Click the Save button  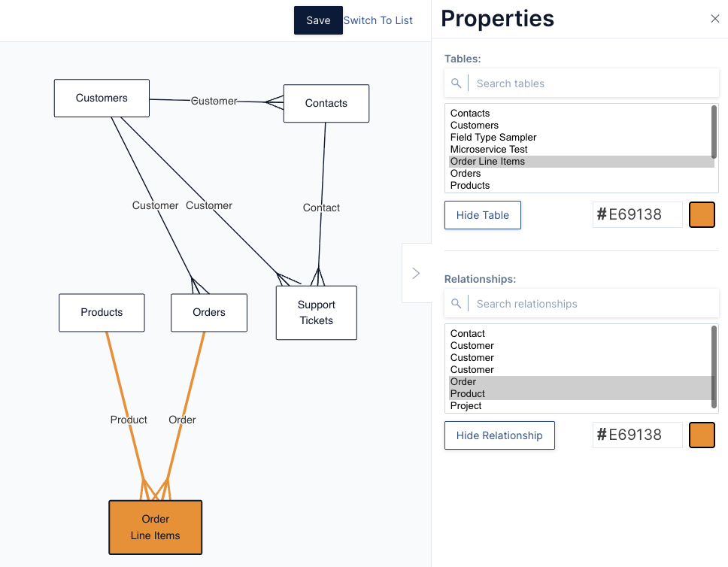tap(318, 20)
